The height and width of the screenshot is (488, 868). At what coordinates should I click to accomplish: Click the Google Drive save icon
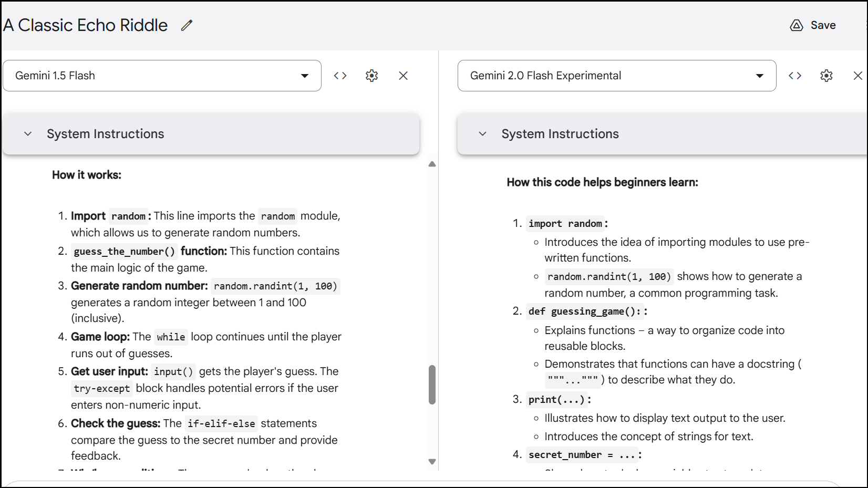(797, 25)
